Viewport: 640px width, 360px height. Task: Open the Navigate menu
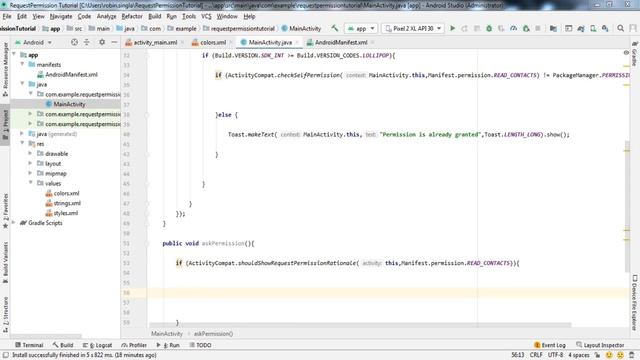(61, 16)
